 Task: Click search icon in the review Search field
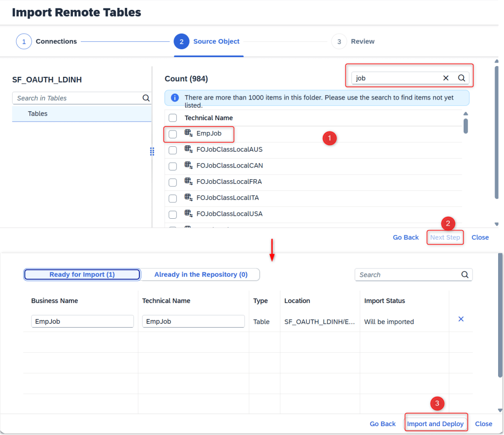pyautogui.click(x=465, y=275)
